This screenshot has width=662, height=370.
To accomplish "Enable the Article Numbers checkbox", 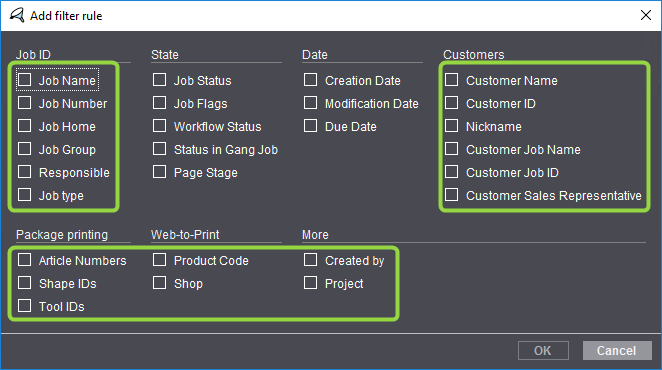I will tap(24, 260).
